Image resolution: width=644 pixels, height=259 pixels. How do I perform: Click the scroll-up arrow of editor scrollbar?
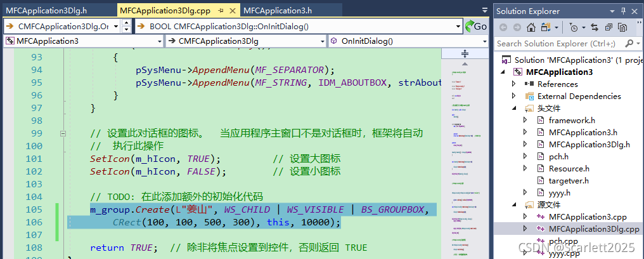[x=465, y=63]
